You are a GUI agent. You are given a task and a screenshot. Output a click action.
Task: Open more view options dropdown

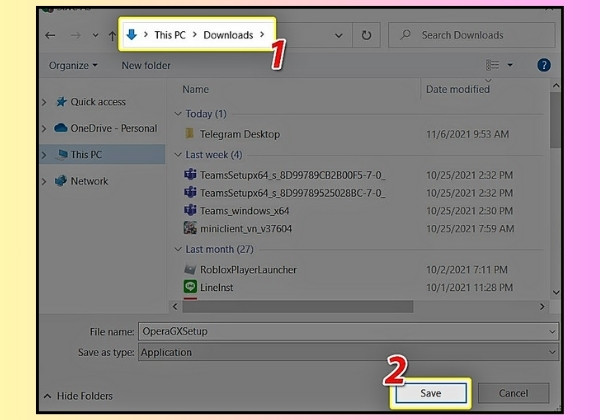510,65
